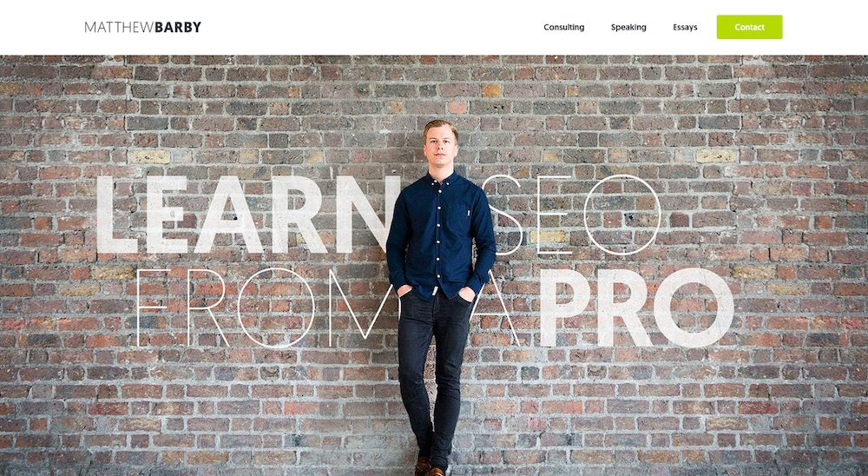
Task: Click the large outlined O in SEO
Action: 622,215
